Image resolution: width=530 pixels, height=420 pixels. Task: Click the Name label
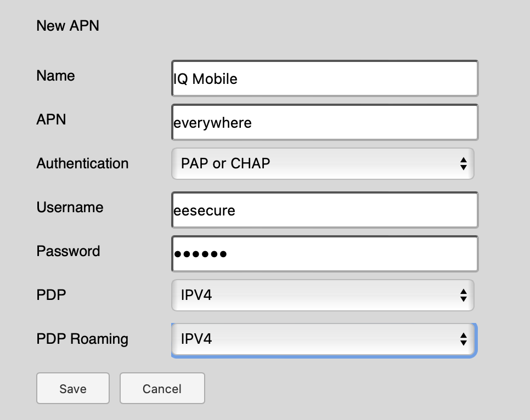coord(55,76)
